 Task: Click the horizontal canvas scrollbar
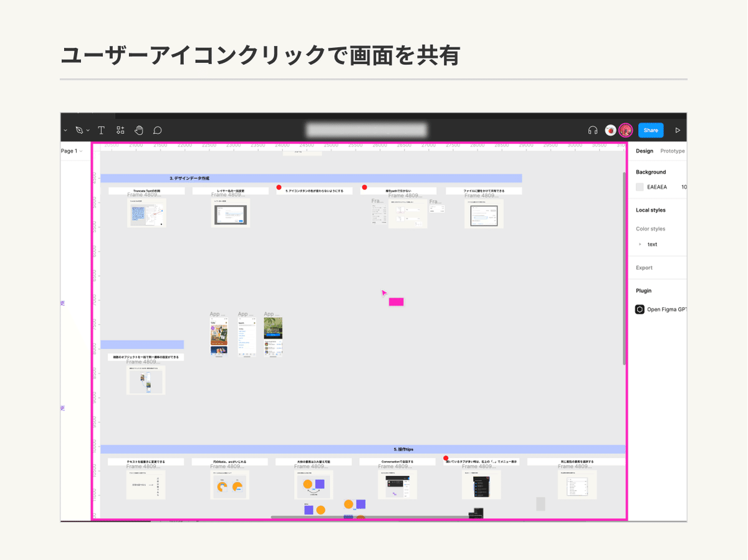pos(369,516)
